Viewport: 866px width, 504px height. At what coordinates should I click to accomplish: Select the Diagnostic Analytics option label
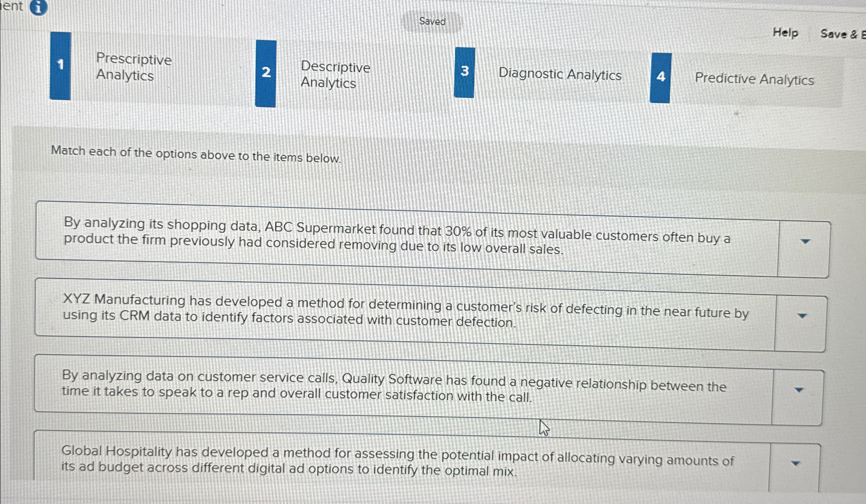[560, 74]
